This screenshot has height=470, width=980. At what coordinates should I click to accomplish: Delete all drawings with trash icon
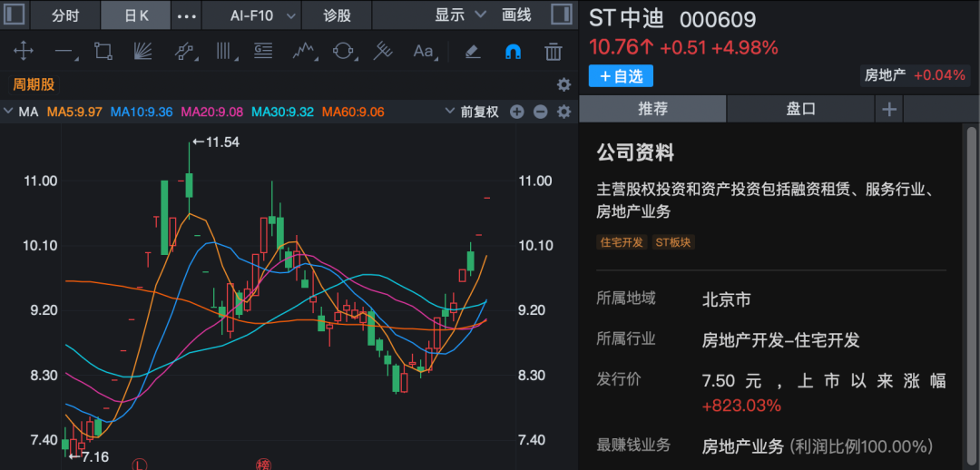[553, 51]
